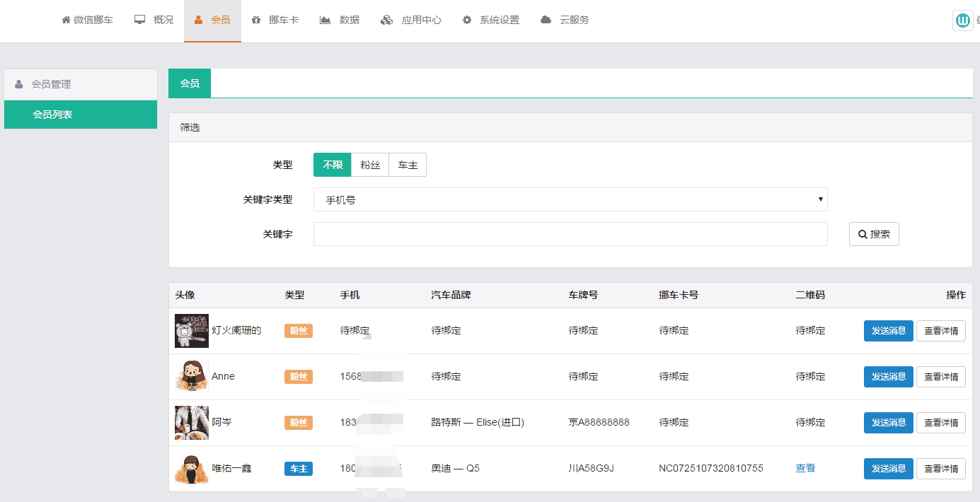Click the cloud icon for 云服务

(x=546, y=20)
